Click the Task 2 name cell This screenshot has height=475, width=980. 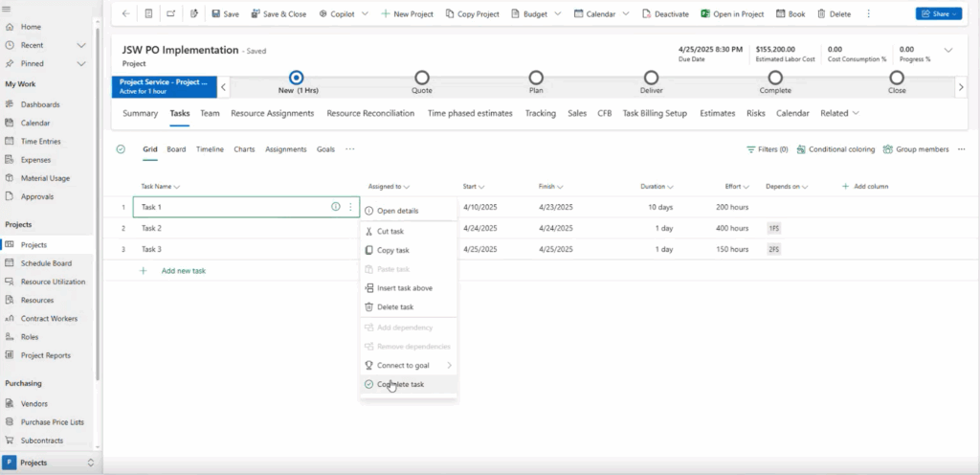pyautogui.click(x=246, y=228)
